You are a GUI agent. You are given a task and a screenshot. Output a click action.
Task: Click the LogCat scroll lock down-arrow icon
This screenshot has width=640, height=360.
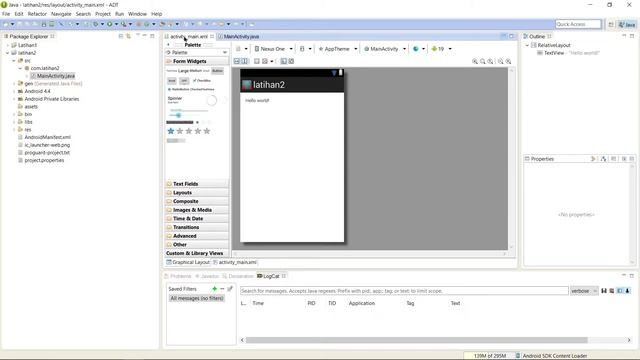point(627,291)
